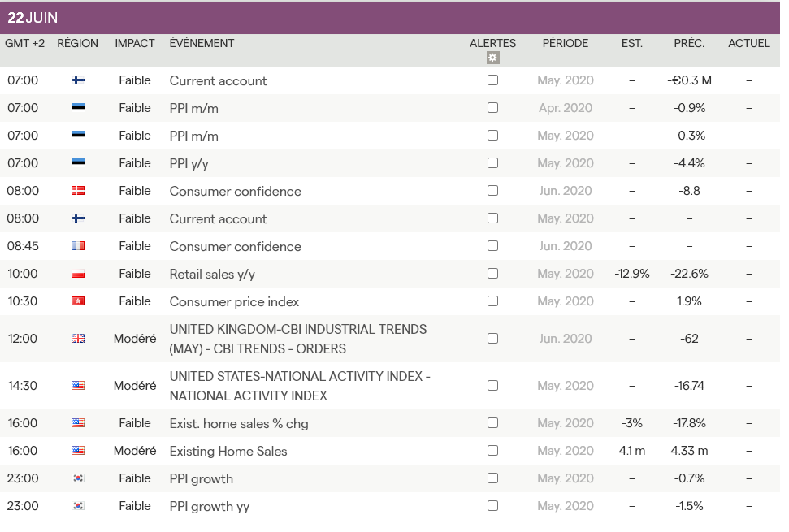Check the alert box for Consumer price index
This screenshot has width=789, height=532.
[492, 301]
